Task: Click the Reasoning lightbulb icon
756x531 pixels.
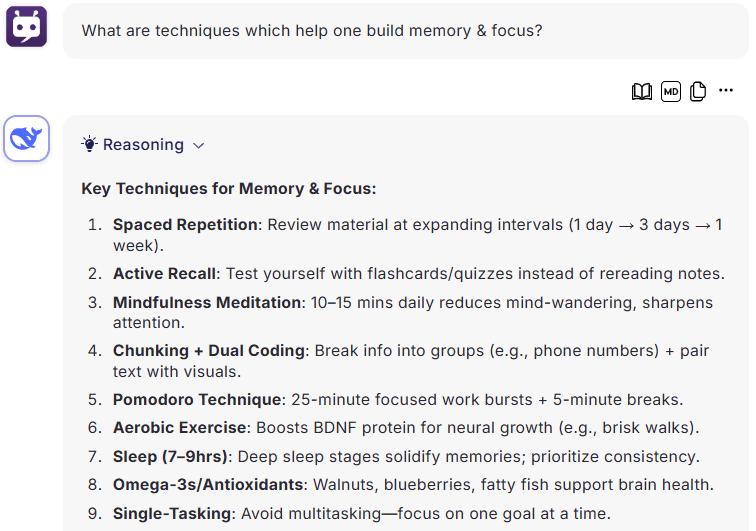Action: tap(89, 144)
